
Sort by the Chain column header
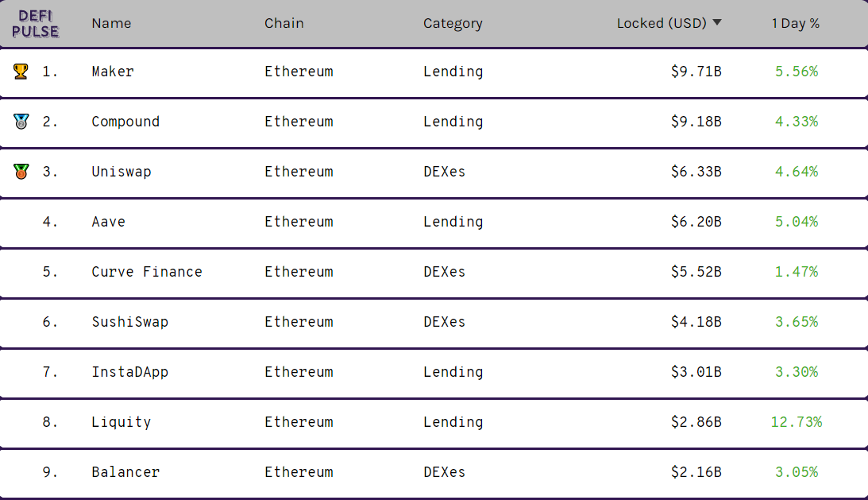[x=284, y=23]
